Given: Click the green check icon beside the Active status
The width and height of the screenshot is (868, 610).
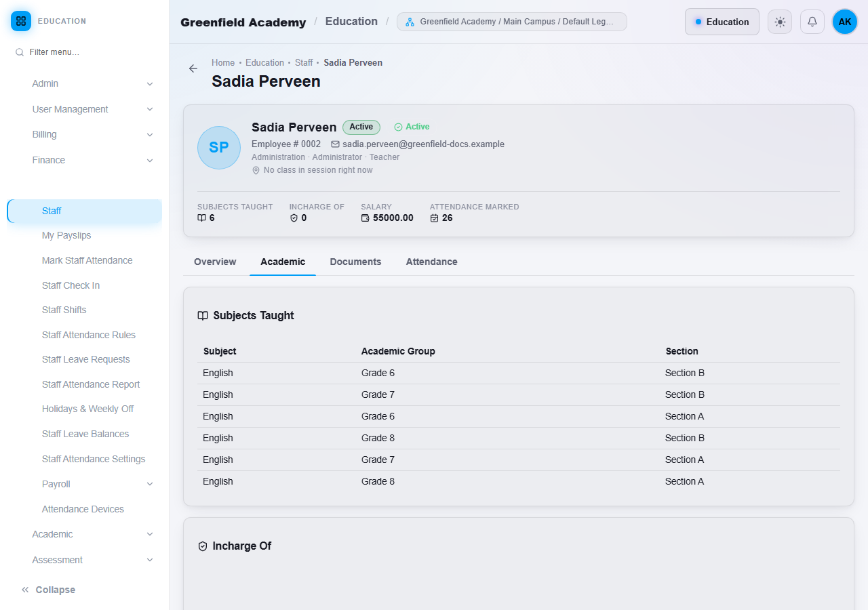Looking at the screenshot, I should 398,127.
